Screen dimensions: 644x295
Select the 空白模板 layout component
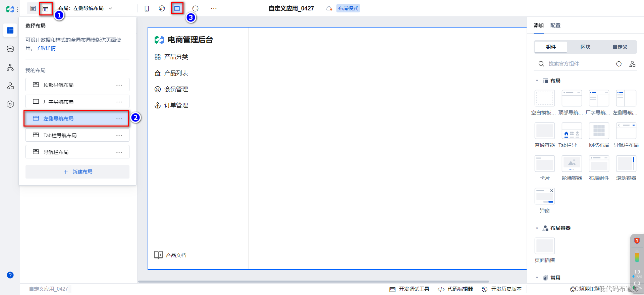(545, 98)
